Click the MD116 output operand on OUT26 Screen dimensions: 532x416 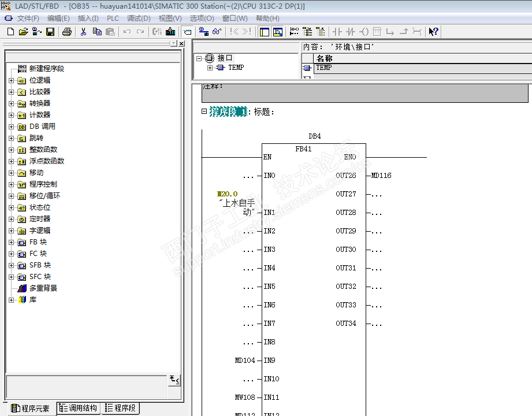click(x=381, y=176)
